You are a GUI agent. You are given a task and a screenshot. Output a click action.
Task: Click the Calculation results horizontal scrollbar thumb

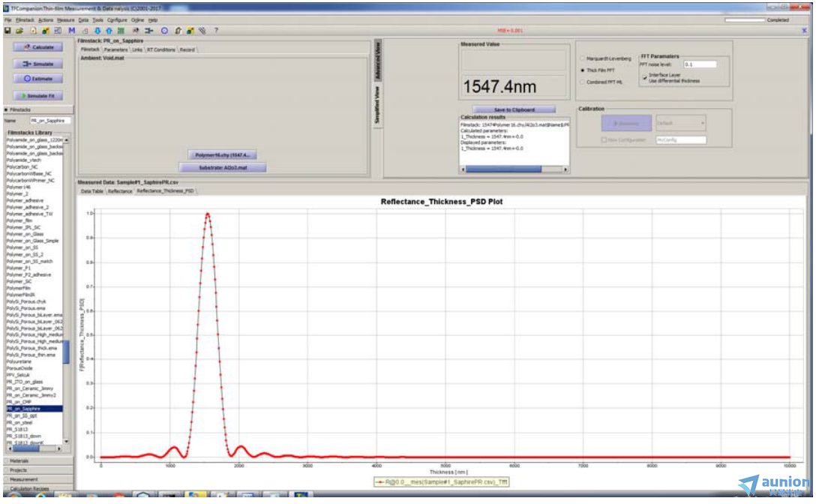503,169
